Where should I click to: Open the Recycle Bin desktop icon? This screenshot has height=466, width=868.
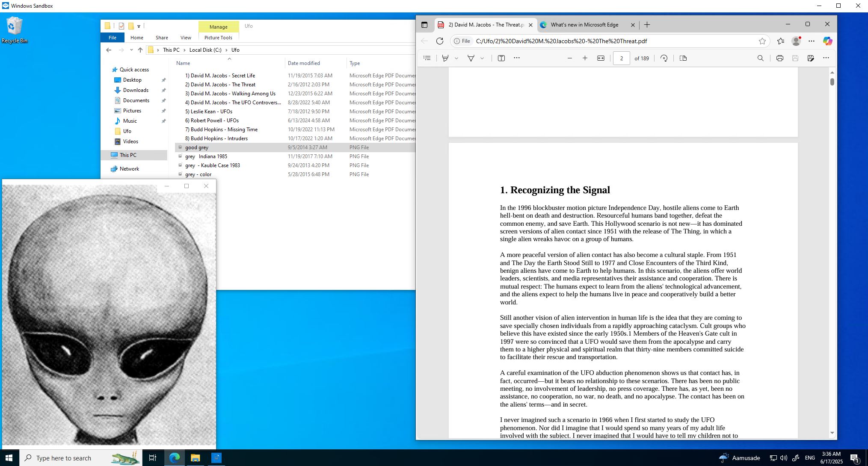[x=15, y=30]
